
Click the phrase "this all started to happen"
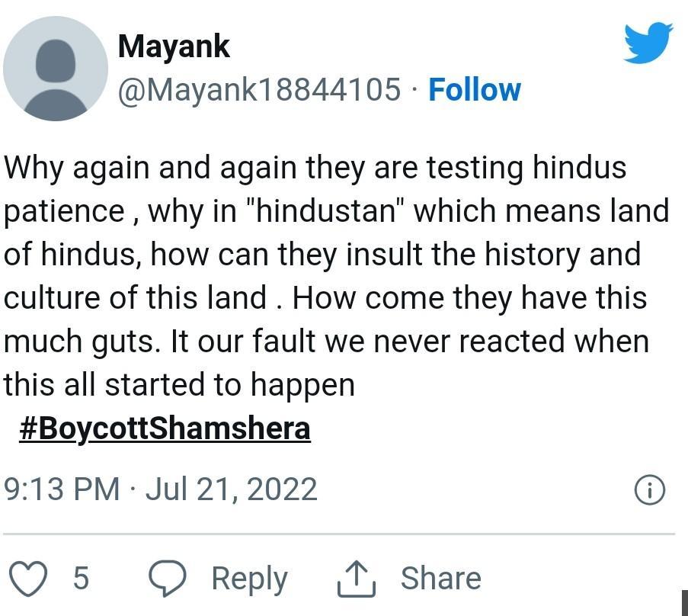[x=179, y=385]
